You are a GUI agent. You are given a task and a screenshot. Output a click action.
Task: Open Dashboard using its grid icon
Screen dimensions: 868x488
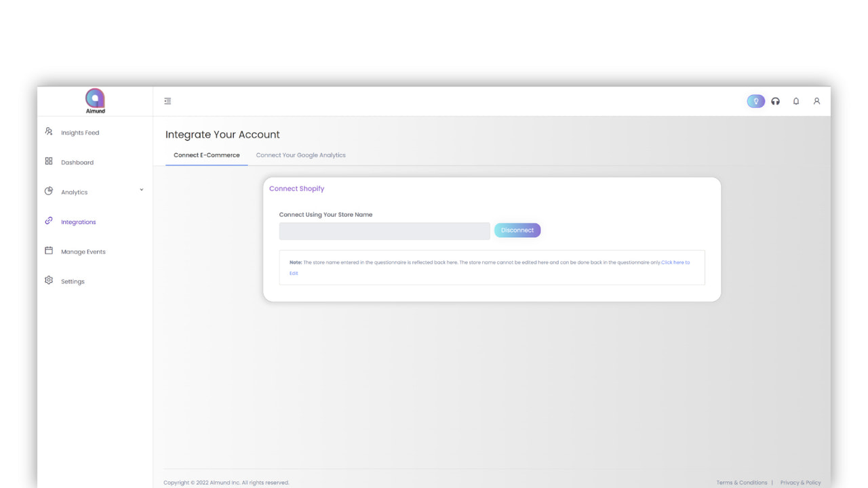[x=48, y=161]
